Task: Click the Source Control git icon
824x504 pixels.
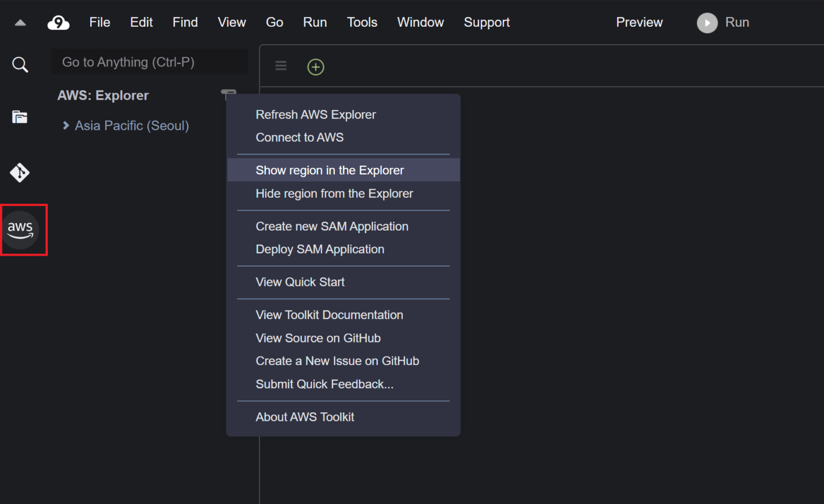Action: coord(20,173)
